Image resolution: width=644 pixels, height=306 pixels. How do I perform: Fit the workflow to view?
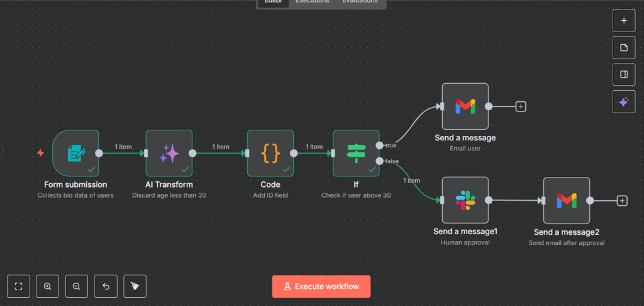point(19,286)
